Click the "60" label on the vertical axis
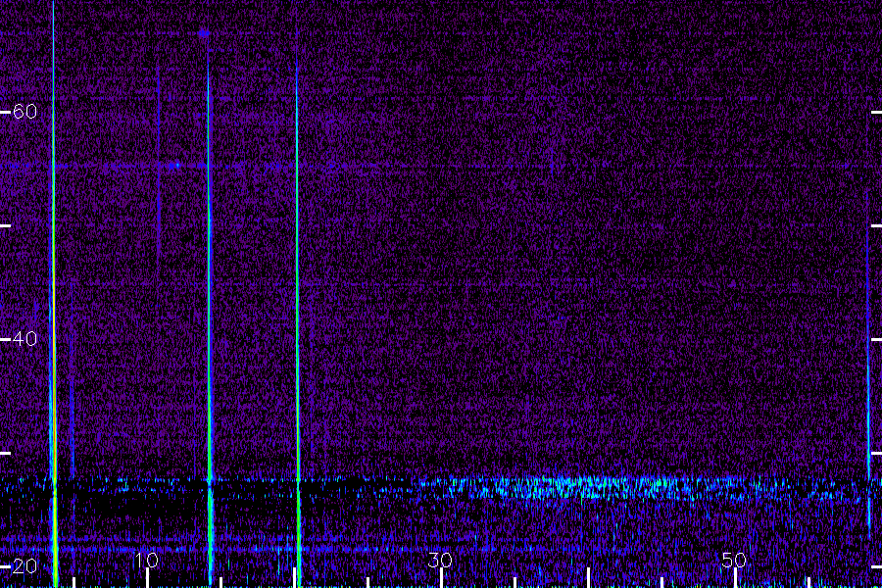This screenshot has width=882, height=588. (24, 112)
